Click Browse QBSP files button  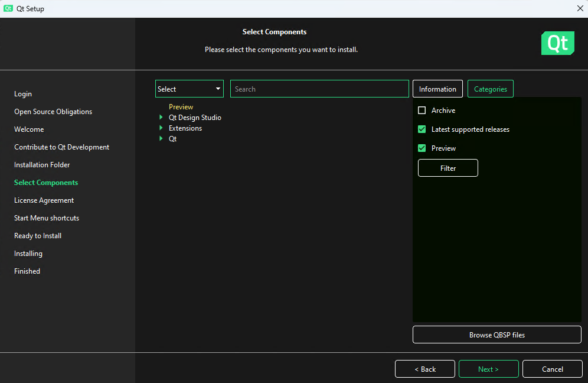(x=497, y=335)
